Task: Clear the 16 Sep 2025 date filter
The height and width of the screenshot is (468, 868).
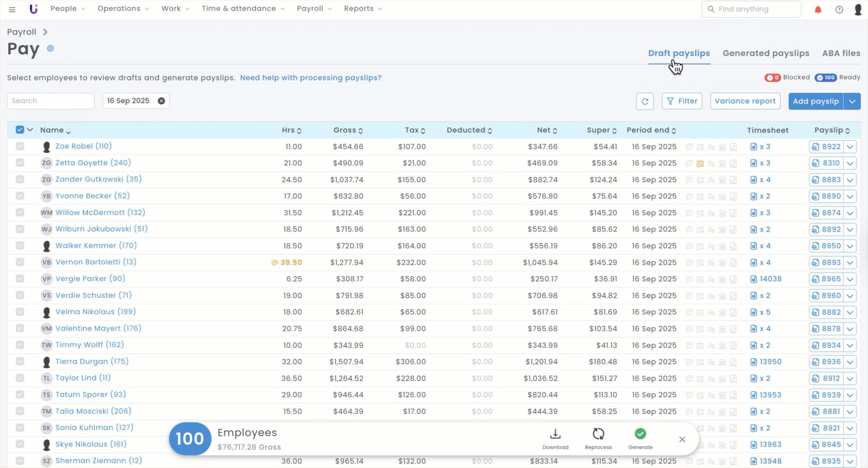Action: [x=162, y=101]
